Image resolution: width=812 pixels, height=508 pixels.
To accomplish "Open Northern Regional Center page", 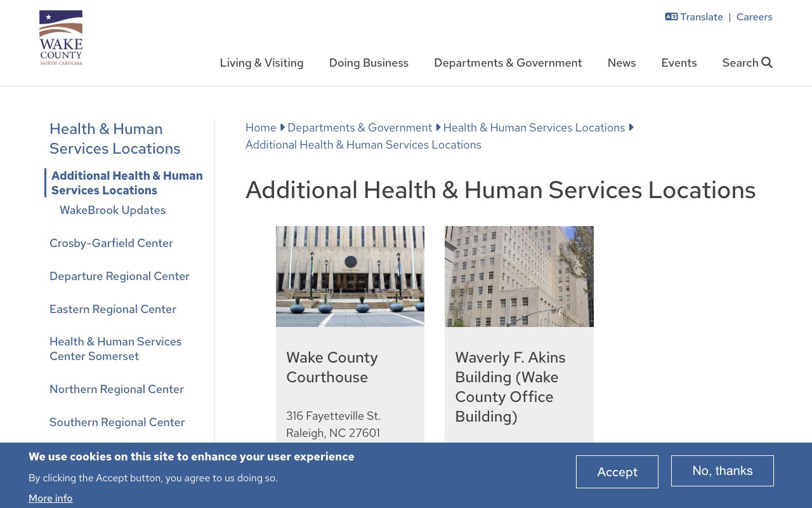I will pyautogui.click(x=117, y=389).
